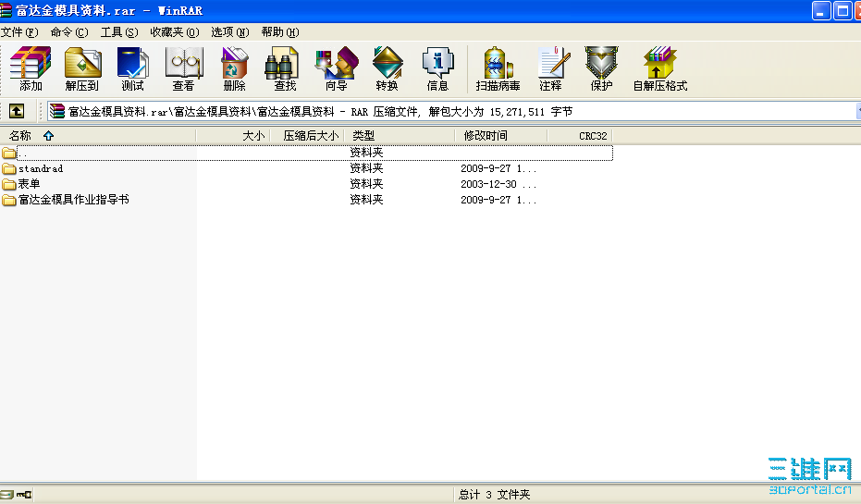Minimize the WinRAR window
Viewport: 861px width, 504px height.
tap(821, 10)
